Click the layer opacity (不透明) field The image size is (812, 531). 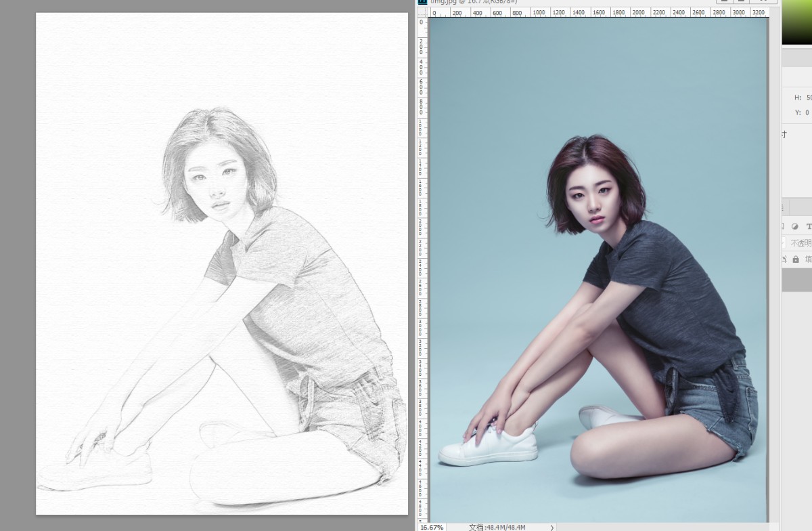point(800,242)
